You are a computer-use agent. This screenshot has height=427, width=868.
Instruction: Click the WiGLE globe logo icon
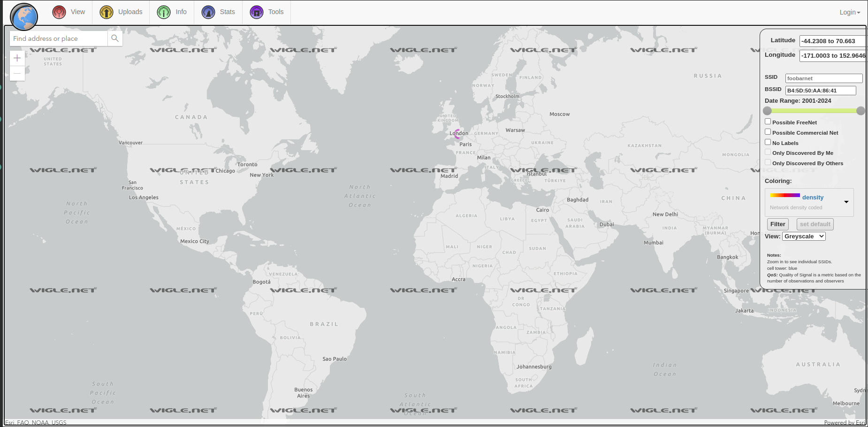click(24, 17)
